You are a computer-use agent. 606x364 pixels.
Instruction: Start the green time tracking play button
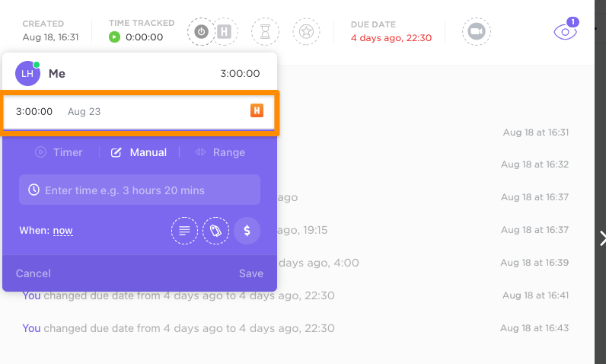(x=114, y=37)
